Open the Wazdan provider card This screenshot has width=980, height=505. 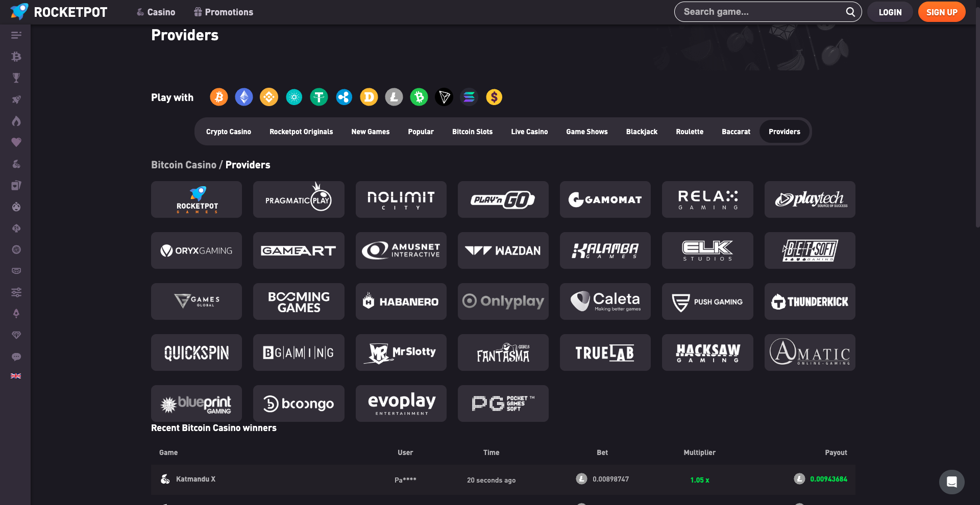pos(503,250)
